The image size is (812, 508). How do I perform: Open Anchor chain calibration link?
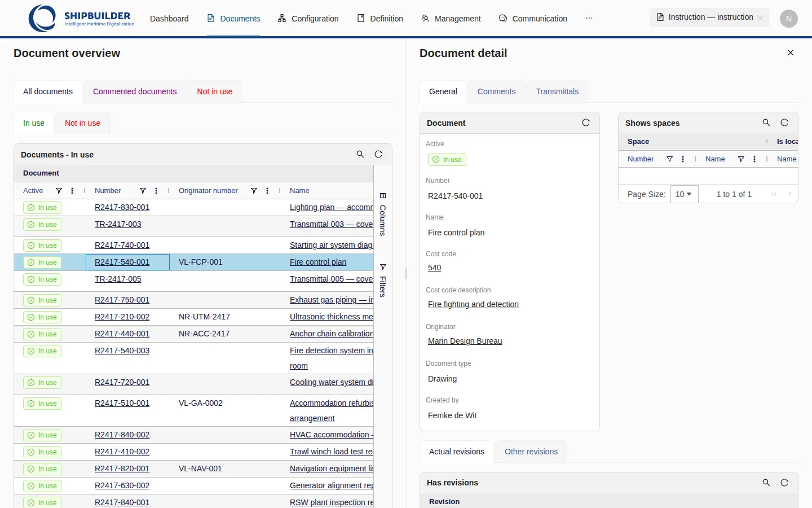coord(332,334)
